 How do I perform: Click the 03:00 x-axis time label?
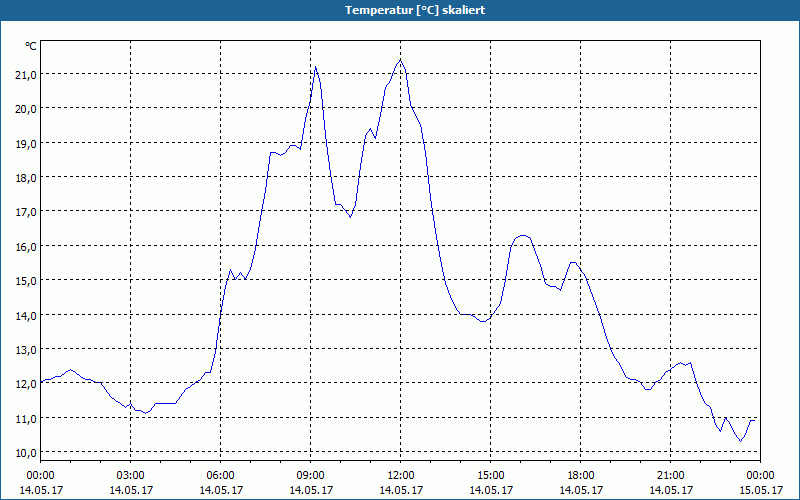pyautogui.click(x=131, y=476)
